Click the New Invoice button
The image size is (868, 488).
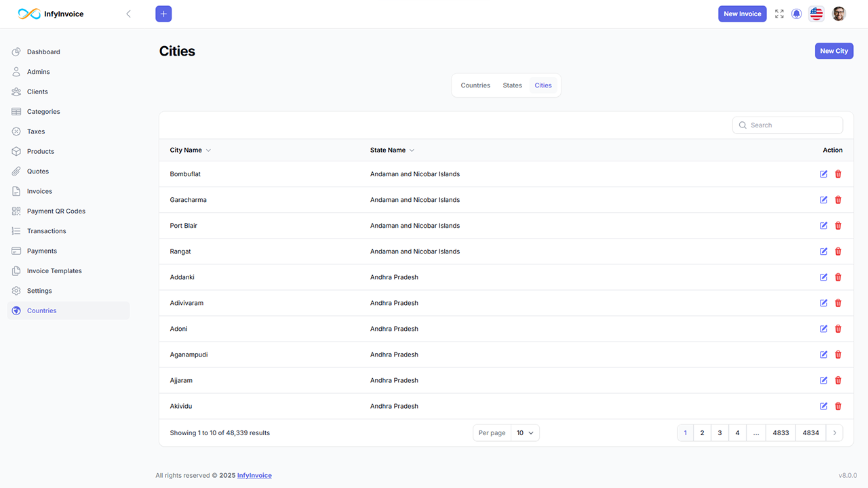[x=742, y=14]
